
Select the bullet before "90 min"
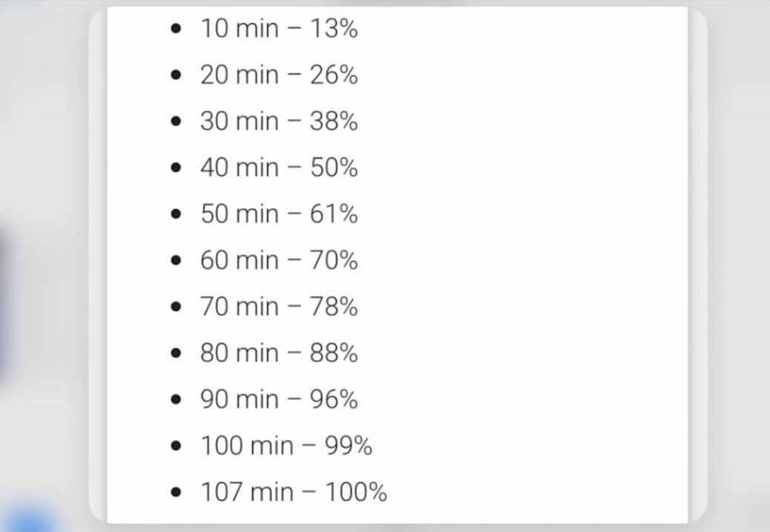176,400
